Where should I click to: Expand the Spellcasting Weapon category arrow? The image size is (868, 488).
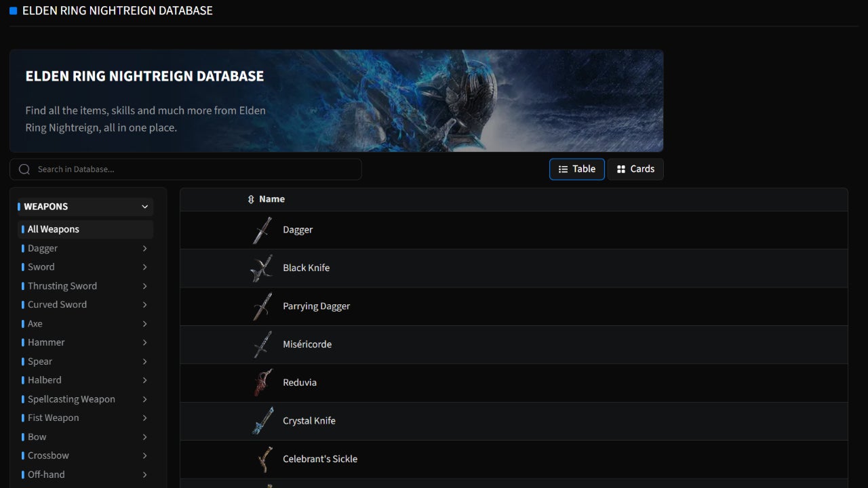click(144, 399)
